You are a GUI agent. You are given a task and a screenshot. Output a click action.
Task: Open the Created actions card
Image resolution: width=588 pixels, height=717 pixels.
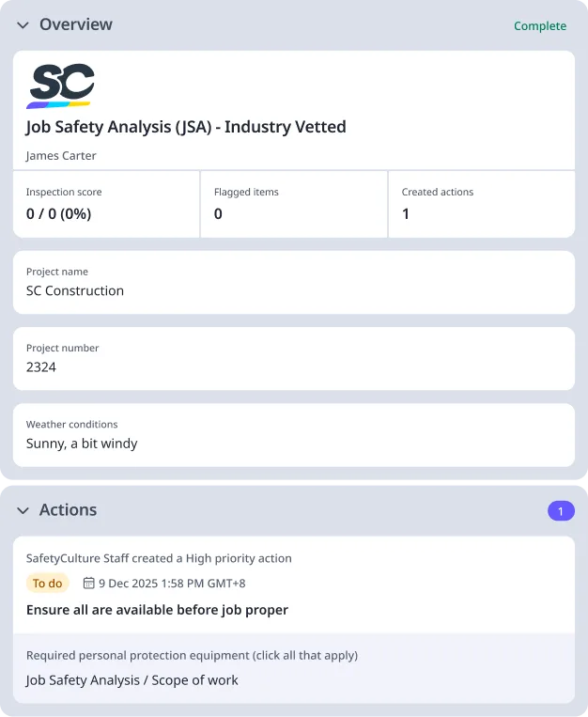(480, 204)
